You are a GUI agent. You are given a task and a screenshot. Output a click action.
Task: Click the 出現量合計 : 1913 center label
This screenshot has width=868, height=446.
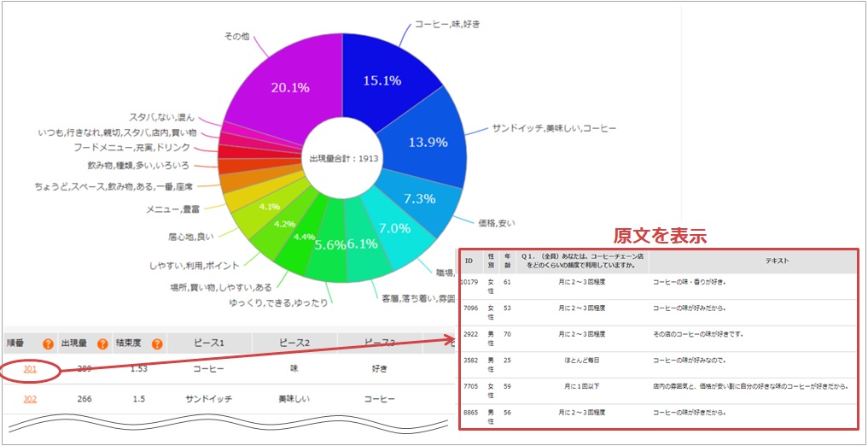point(344,158)
